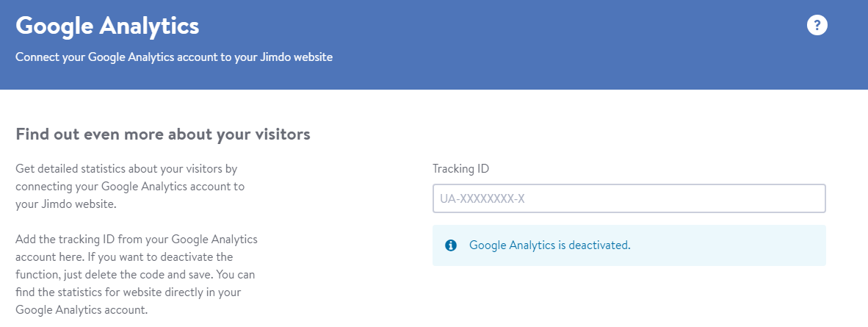
Task: Focus the Tracking ID input field
Action: click(629, 198)
